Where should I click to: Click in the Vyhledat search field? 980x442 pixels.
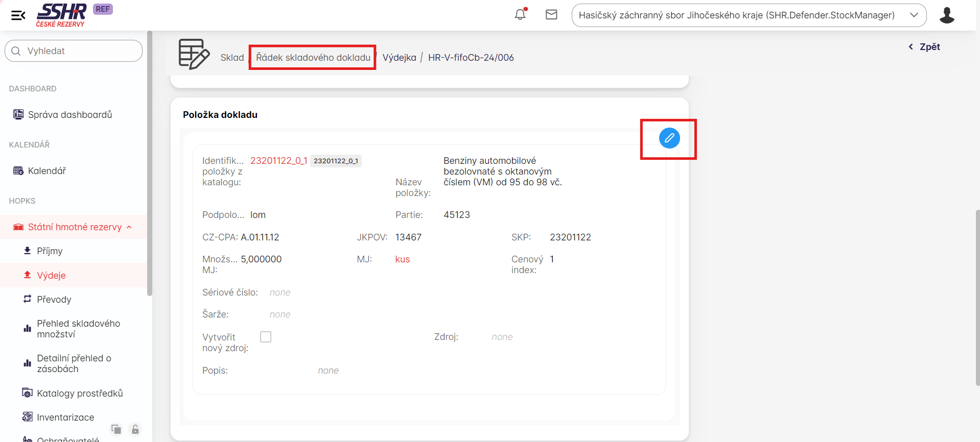(x=74, y=51)
